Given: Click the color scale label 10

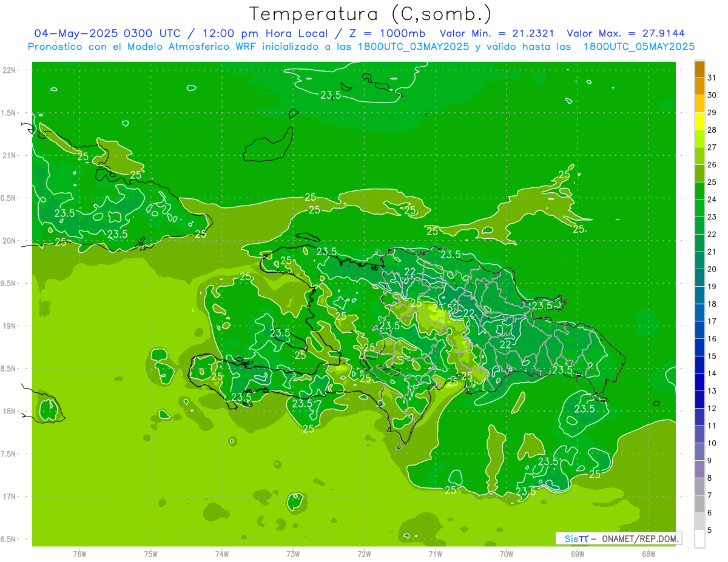Looking at the screenshot, I should click(x=712, y=443).
